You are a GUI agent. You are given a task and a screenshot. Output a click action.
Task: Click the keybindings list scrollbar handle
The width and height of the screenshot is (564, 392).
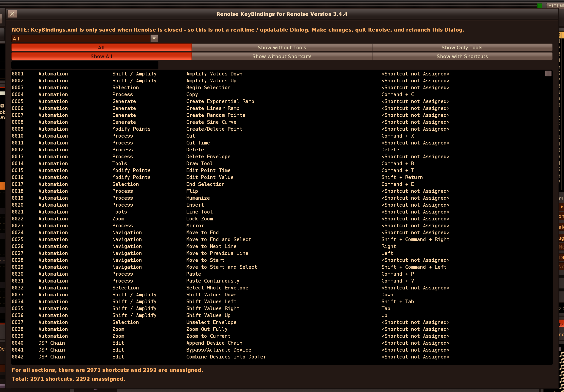coord(548,73)
